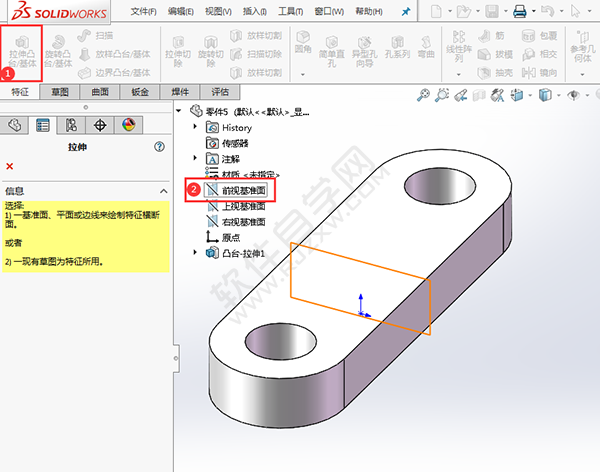The width and height of the screenshot is (600, 472).
Task: Switch to ConfigurationManager panel tab
Action: click(71, 125)
